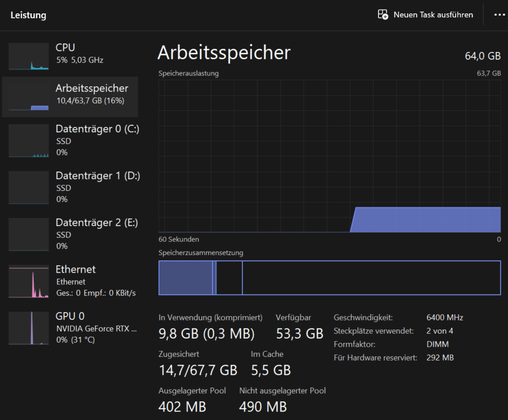Click the Leistung page heading

pos(28,15)
